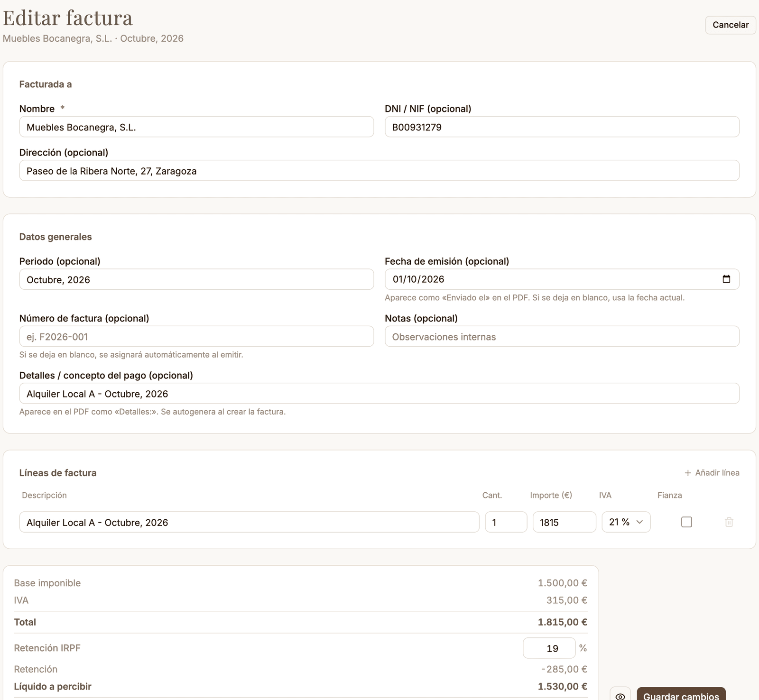
Task: Focus the empty Número de factura field
Action: pos(196,336)
